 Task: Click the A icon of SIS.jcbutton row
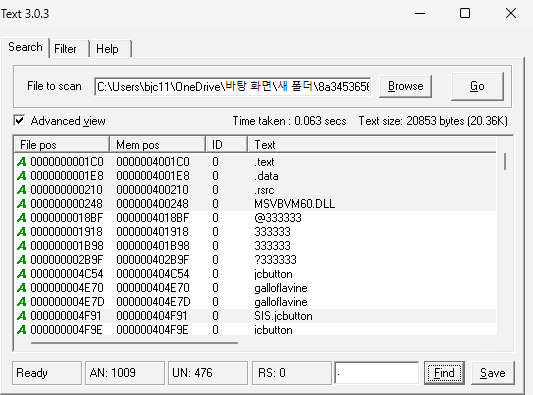click(22, 316)
